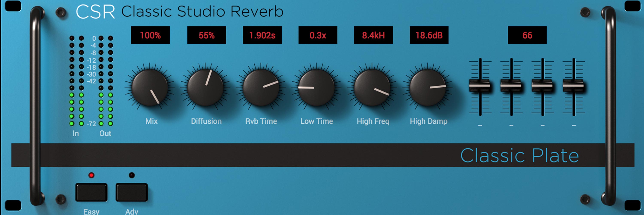The width and height of the screenshot is (644, 215).
Task: Click the 8.4kH High Freq display
Action: (x=373, y=35)
